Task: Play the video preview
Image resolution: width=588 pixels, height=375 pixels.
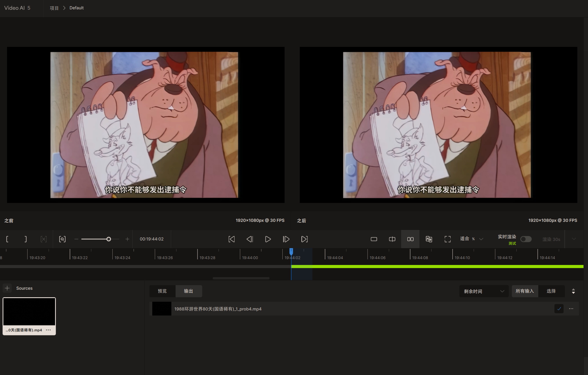Action: click(x=268, y=239)
